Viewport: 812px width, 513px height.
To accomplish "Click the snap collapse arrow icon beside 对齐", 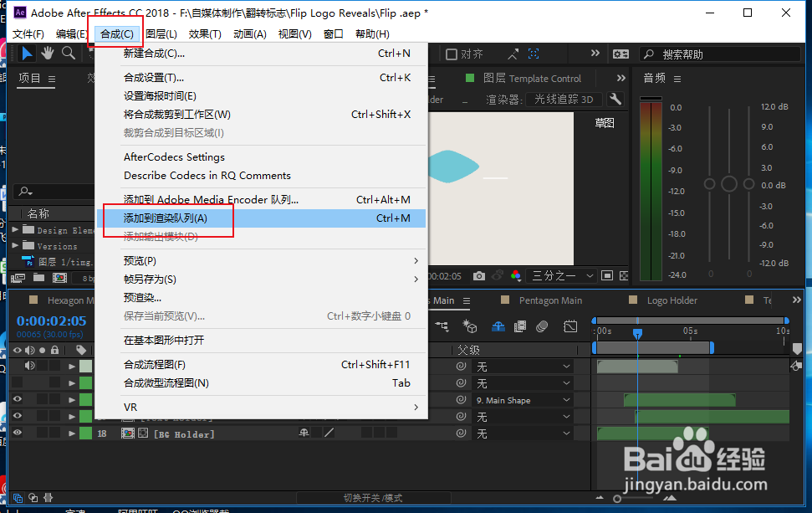I will pyautogui.click(x=513, y=54).
